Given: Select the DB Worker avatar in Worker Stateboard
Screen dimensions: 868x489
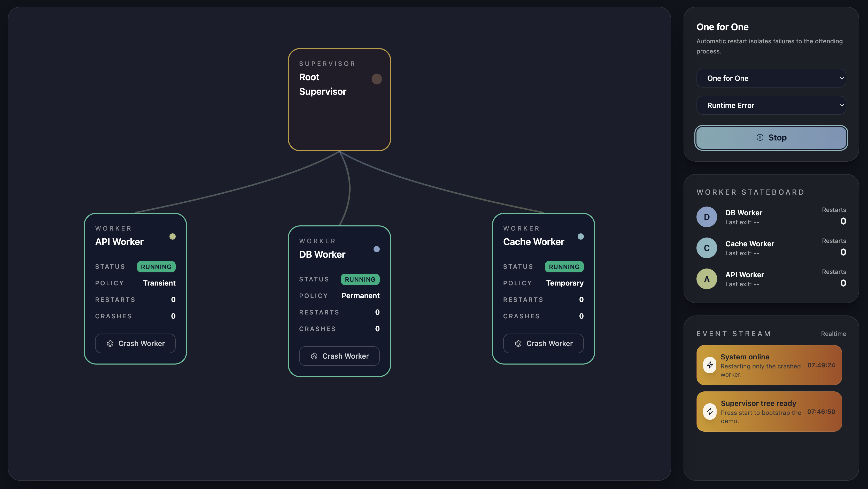Looking at the screenshot, I should point(707,217).
